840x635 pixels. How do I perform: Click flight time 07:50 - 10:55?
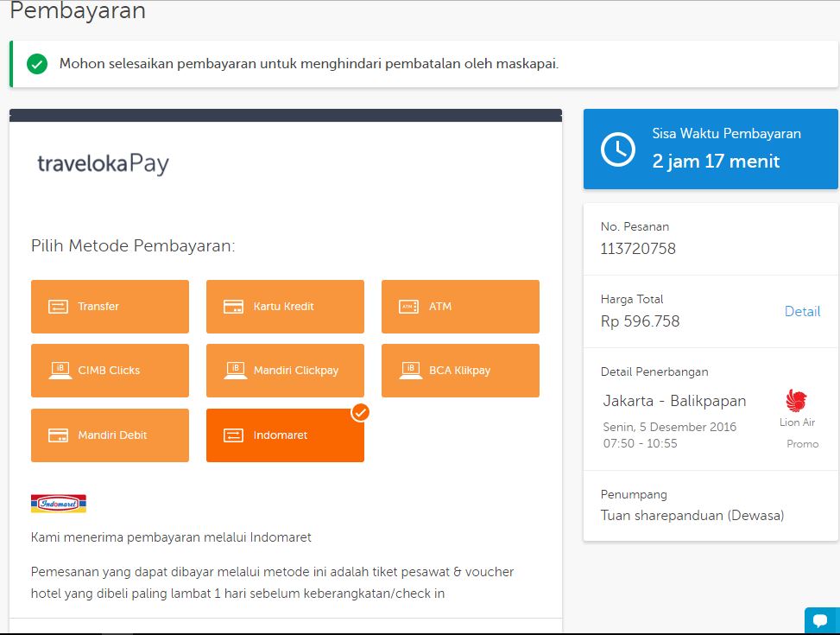[x=641, y=443]
